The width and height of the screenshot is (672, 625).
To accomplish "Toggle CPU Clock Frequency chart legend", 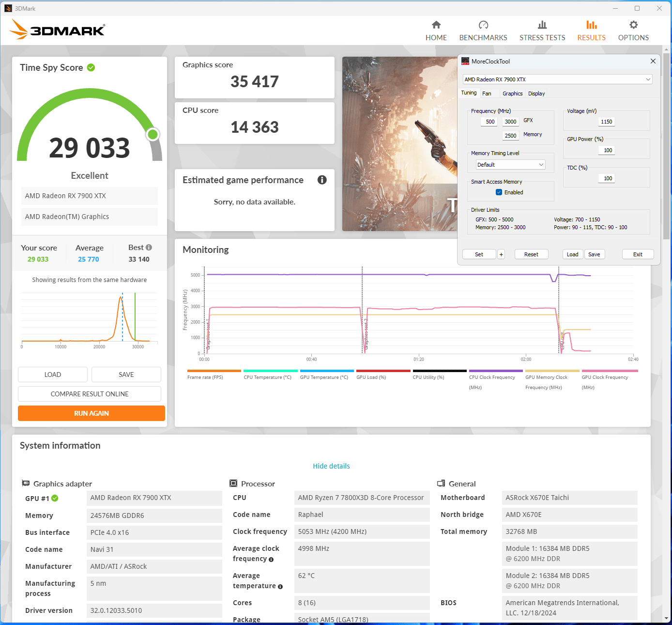I will [x=496, y=380].
